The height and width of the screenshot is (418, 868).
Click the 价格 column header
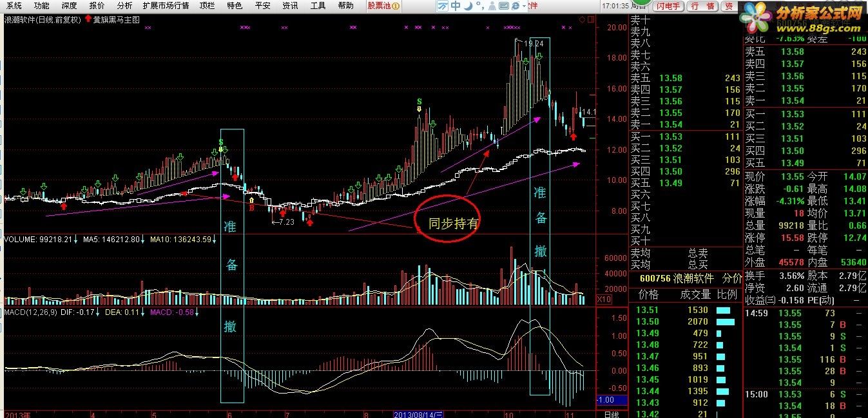[648, 294]
